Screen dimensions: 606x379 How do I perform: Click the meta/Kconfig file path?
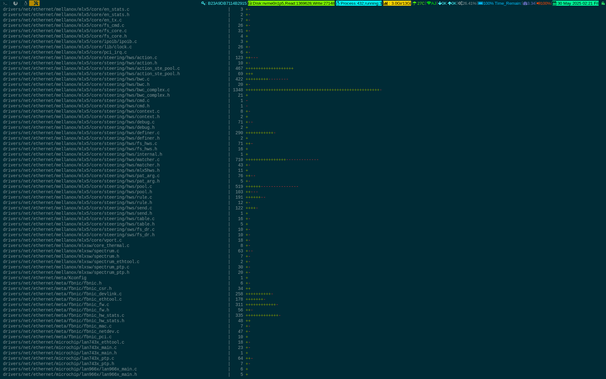tap(44, 278)
